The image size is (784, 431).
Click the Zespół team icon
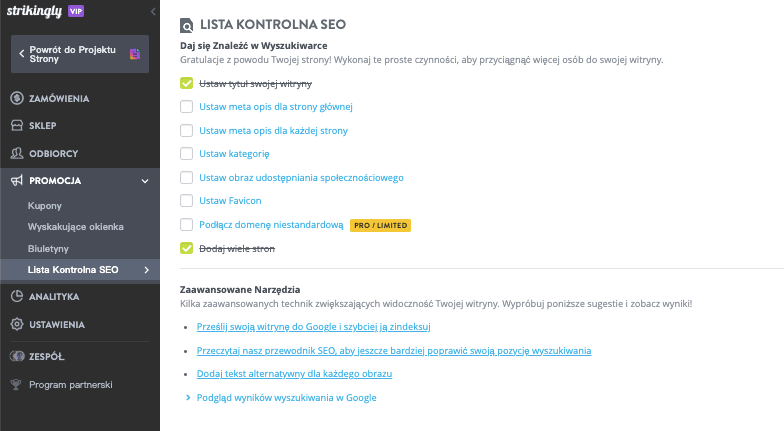click(x=17, y=355)
